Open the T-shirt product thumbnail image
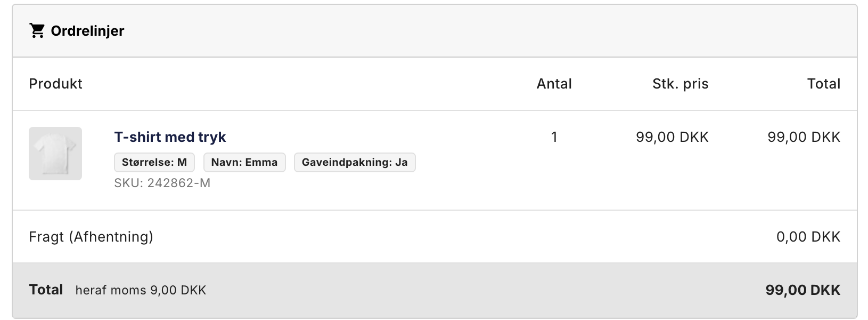868x320 pixels. (55, 154)
